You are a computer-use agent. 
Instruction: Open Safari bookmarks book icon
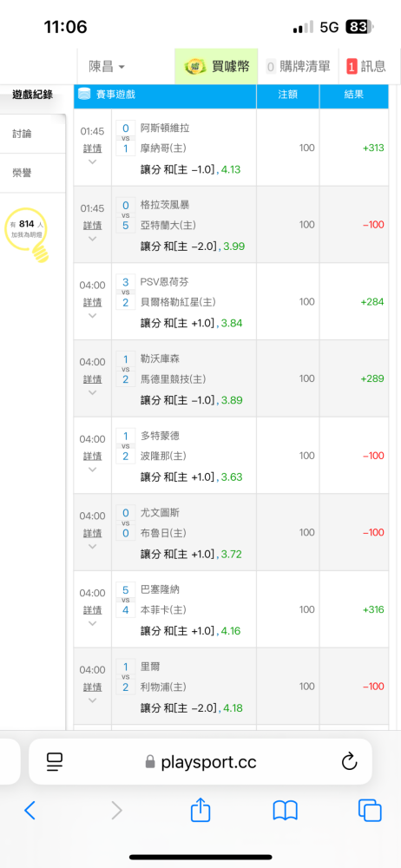[286, 811]
